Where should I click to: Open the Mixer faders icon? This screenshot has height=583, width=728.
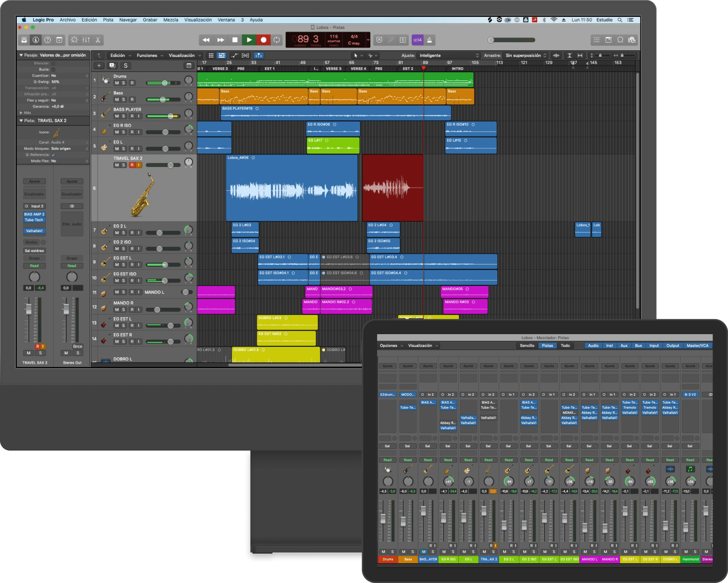tap(86, 40)
